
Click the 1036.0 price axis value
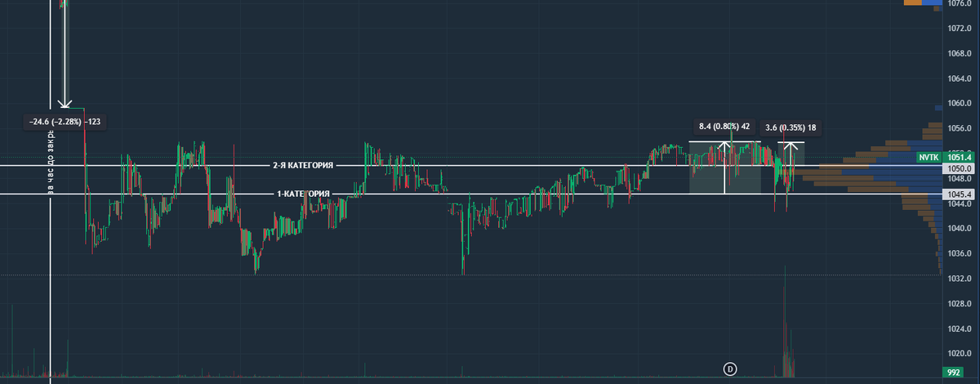pyautogui.click(x=959, y=254)
